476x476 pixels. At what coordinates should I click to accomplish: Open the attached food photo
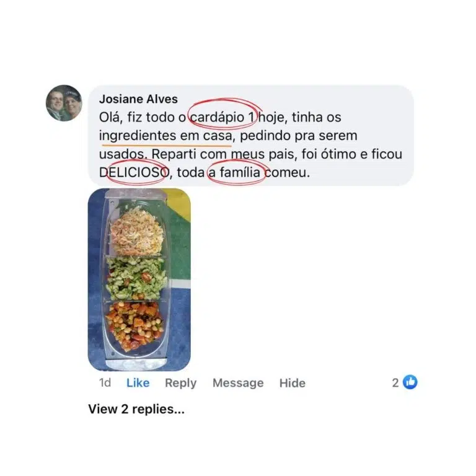tap(139, 280)
